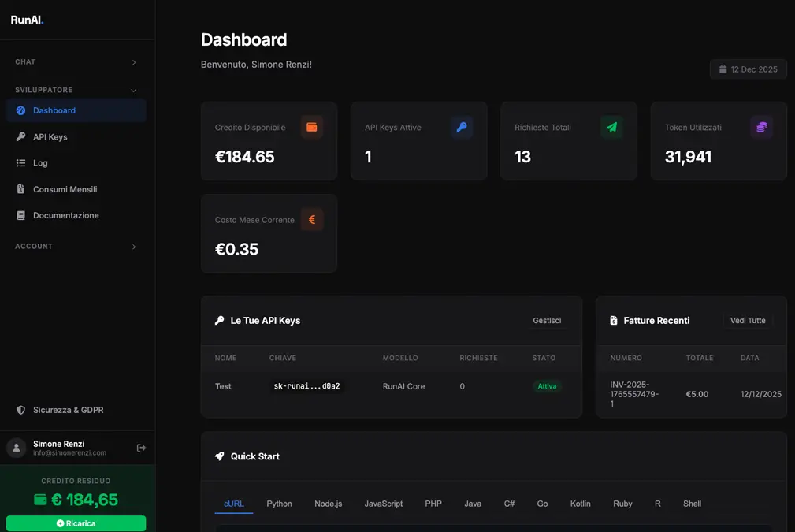This screenshot has height=532, width=795.
Task: Switch to the Python Quick Start tab
Action: (x=279, y=504)
